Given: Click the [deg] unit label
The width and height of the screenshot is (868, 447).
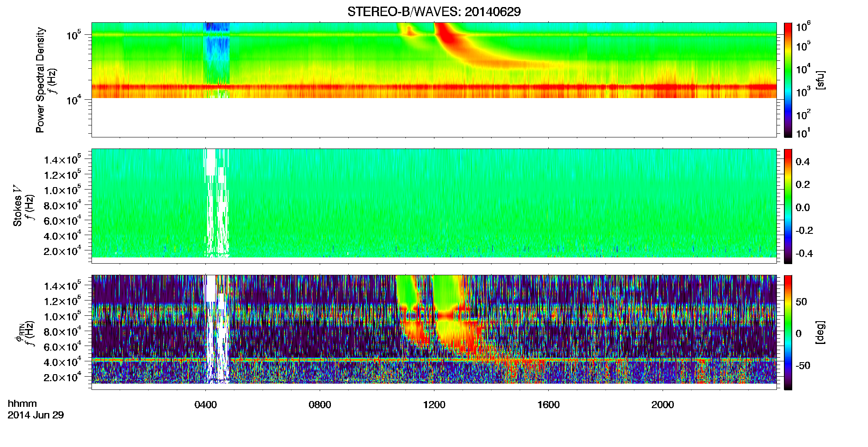Looking at the screenshot, I should [x=820, y=332].
